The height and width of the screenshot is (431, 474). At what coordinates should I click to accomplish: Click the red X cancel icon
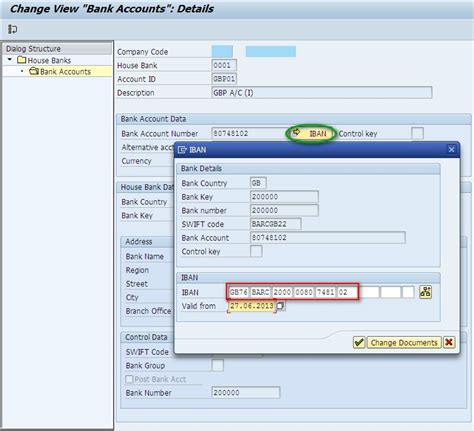(449, 342)
